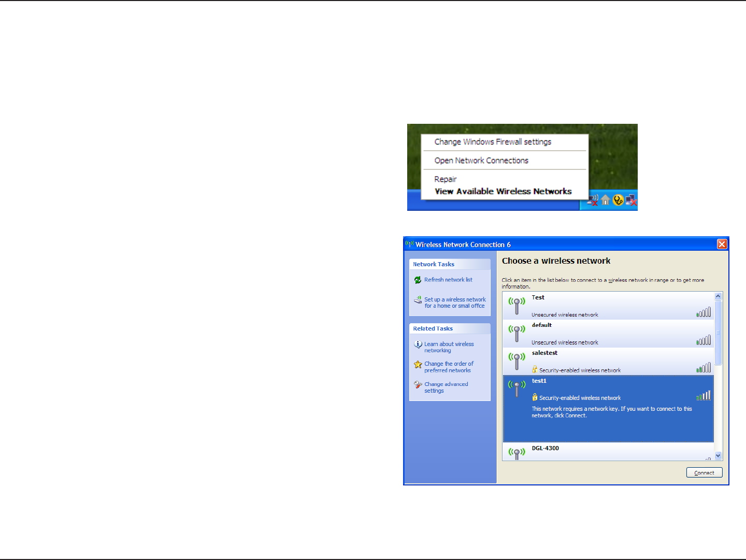Select the network named test1
The width and height of the screenshot is (746, 560).
pos(608,409)
